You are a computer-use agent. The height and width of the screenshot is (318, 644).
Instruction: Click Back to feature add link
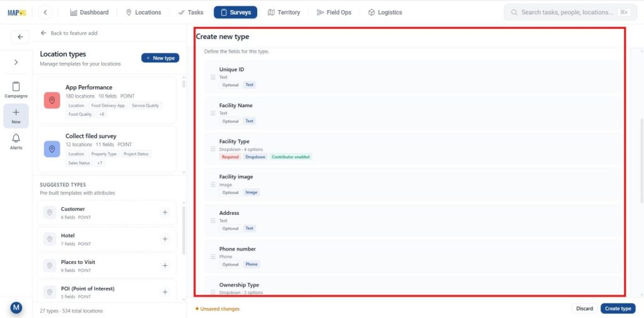click(69, 33)
